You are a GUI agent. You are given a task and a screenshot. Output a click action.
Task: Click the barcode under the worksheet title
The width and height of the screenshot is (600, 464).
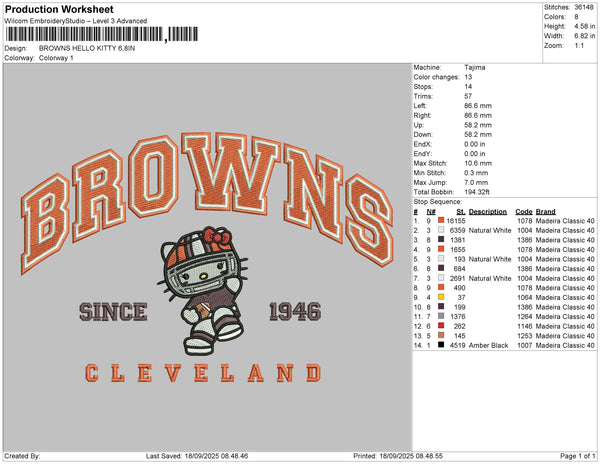102,34
